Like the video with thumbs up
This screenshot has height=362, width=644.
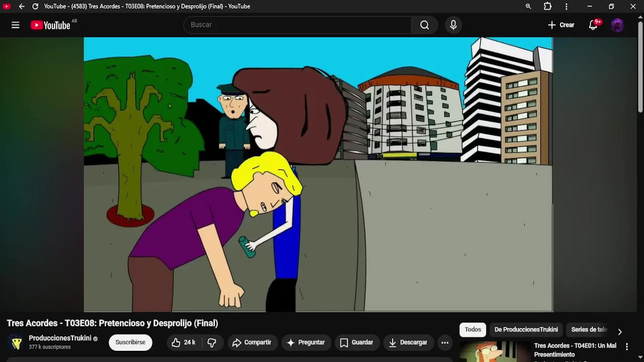pos(184,342)
